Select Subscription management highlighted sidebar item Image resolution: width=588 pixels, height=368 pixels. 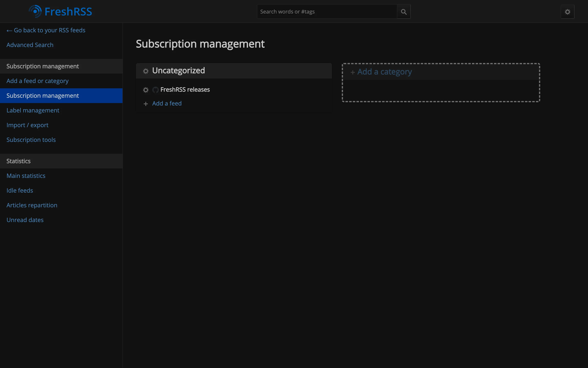61,96
